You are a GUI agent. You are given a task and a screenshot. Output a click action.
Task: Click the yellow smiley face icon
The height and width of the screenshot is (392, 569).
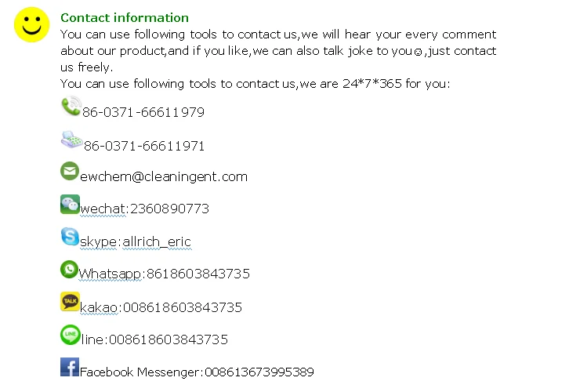click(x=31, y=25)
